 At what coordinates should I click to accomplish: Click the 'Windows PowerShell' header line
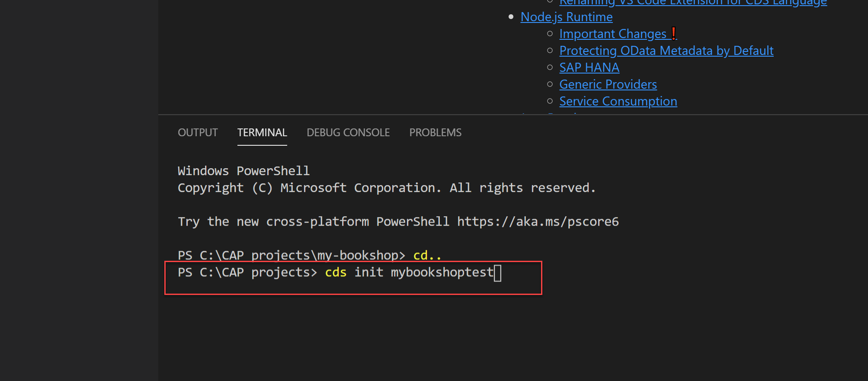tap(243, 171)
